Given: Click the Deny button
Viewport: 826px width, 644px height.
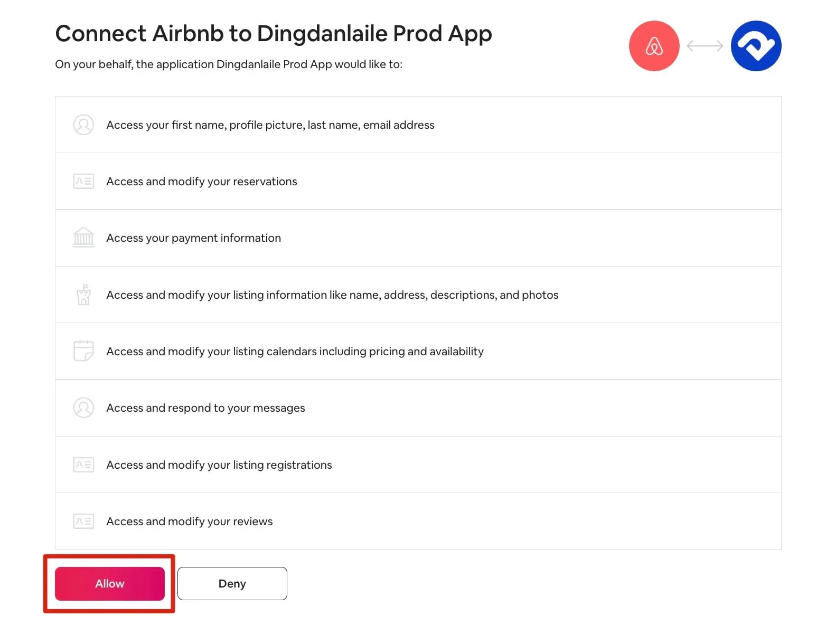Looking at the screenshot, I should click(x=232, y=583).
